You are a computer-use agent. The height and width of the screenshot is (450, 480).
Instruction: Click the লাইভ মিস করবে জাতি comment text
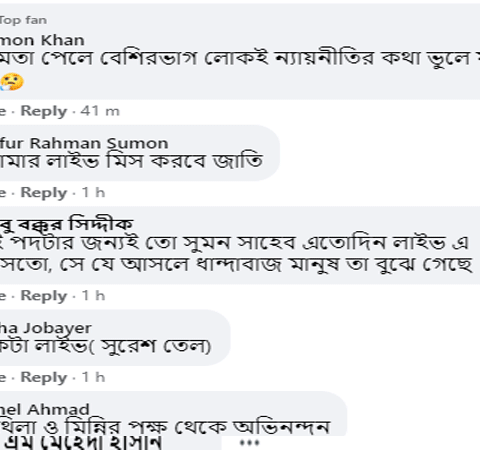pos(132,161)
